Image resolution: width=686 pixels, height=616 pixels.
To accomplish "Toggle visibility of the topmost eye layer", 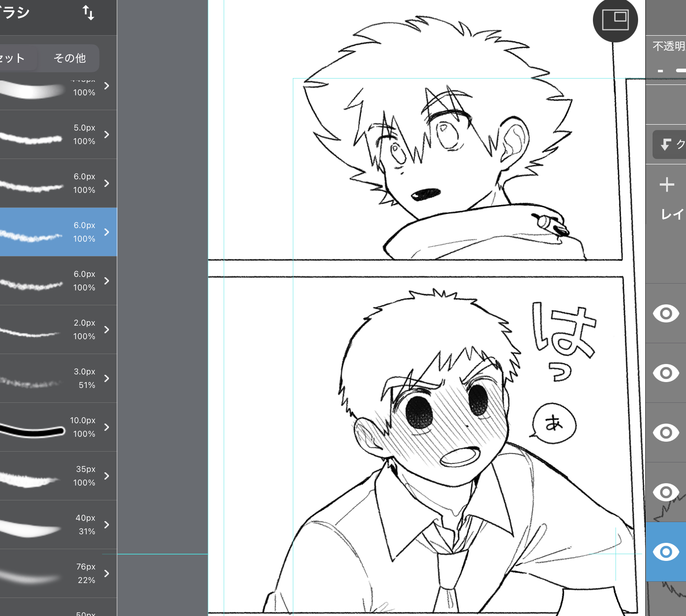I will [x=666, y=313].
